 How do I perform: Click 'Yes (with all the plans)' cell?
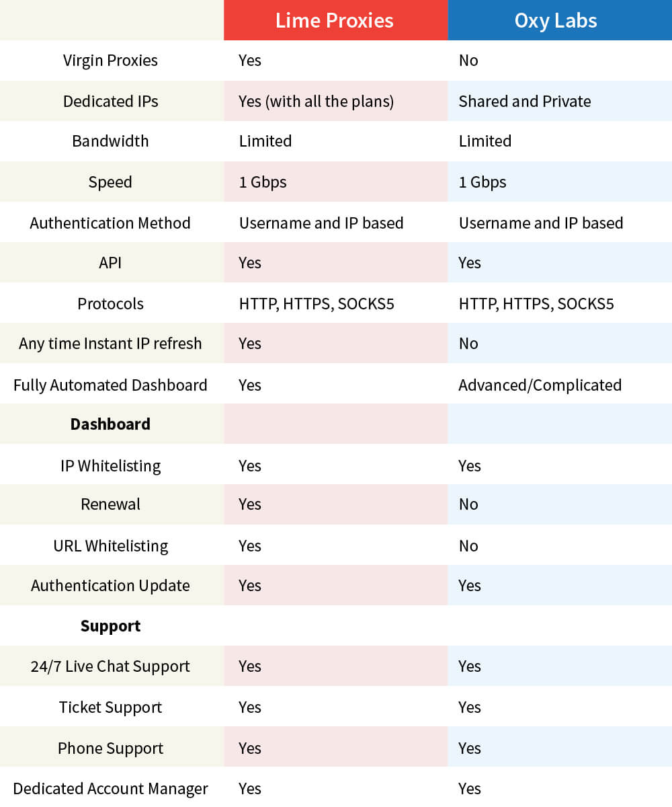[x=316, y=102]
